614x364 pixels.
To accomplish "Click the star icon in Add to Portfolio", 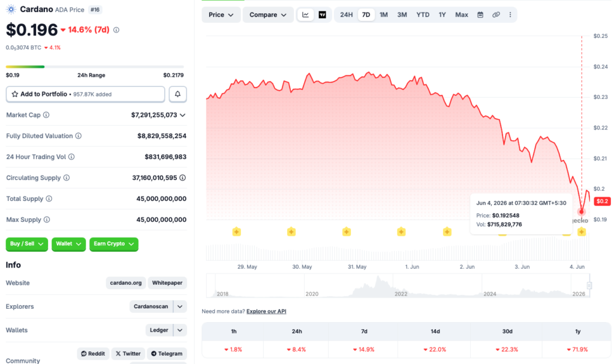I will point(15,94).
